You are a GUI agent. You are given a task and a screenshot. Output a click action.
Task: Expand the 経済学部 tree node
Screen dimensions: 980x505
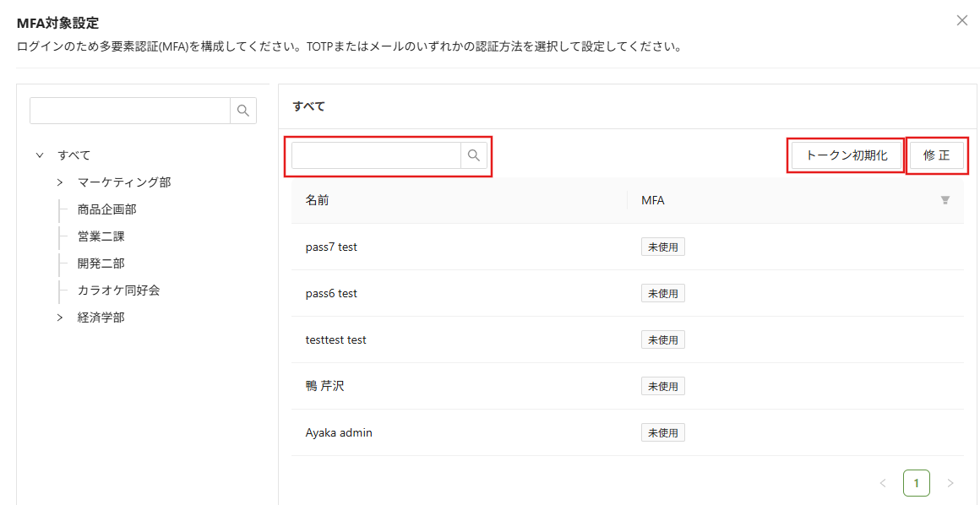tap(60, 318)
